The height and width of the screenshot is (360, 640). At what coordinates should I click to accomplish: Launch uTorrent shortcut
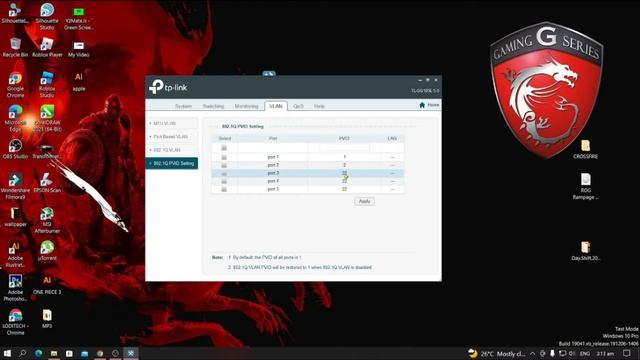click(x=47, y=251)
